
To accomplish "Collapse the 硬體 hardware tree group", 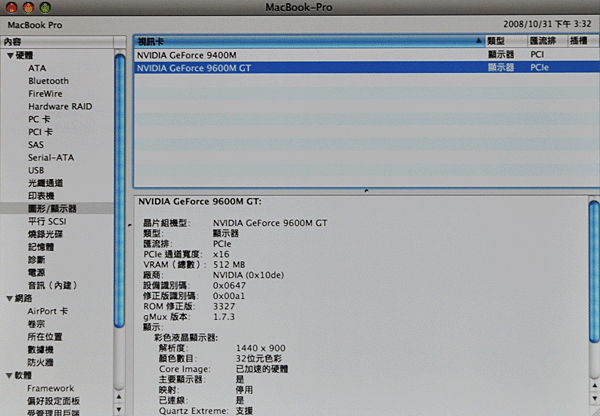I will pyautogui.click(x=10, y=56).
